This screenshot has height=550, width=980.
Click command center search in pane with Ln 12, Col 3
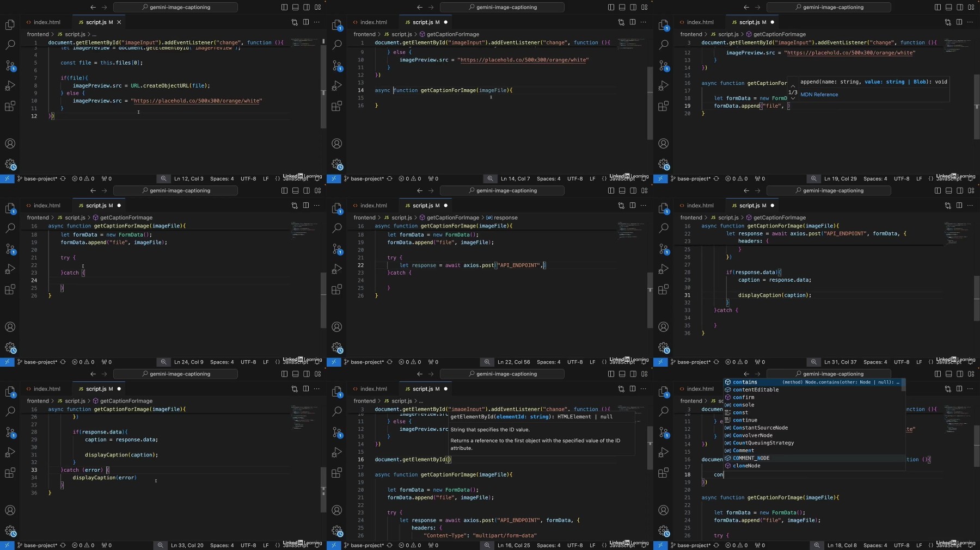175,7
